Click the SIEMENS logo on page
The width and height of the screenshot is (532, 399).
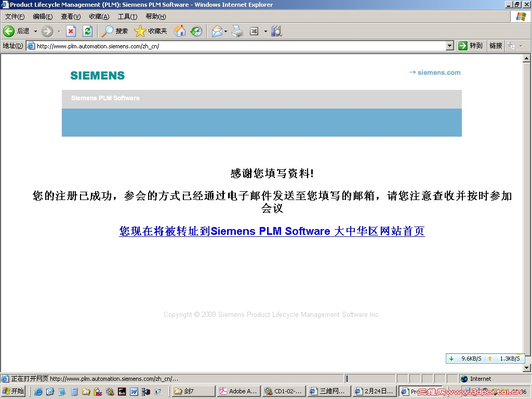[97, 75]
